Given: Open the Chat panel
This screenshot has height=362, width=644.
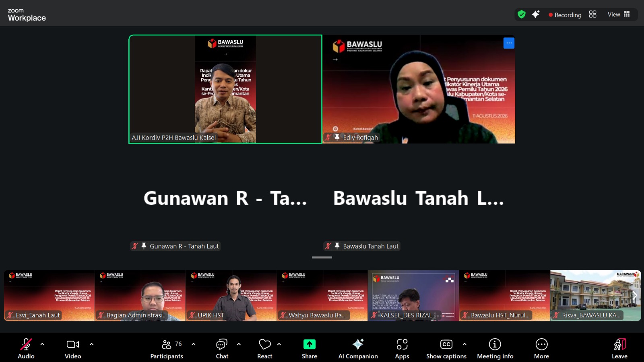Looking at the screenshot, I should click(x=222, y=348).
